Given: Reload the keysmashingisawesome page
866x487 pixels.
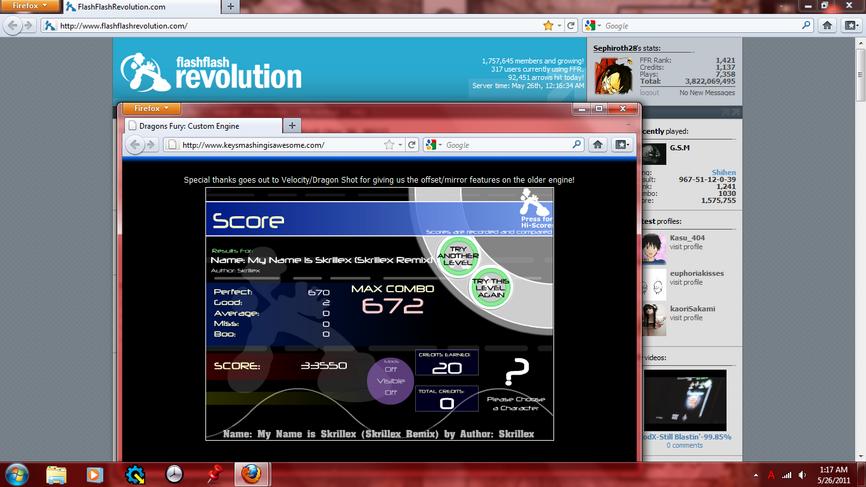Looking at the screenshot, I should tap(411, 145).
